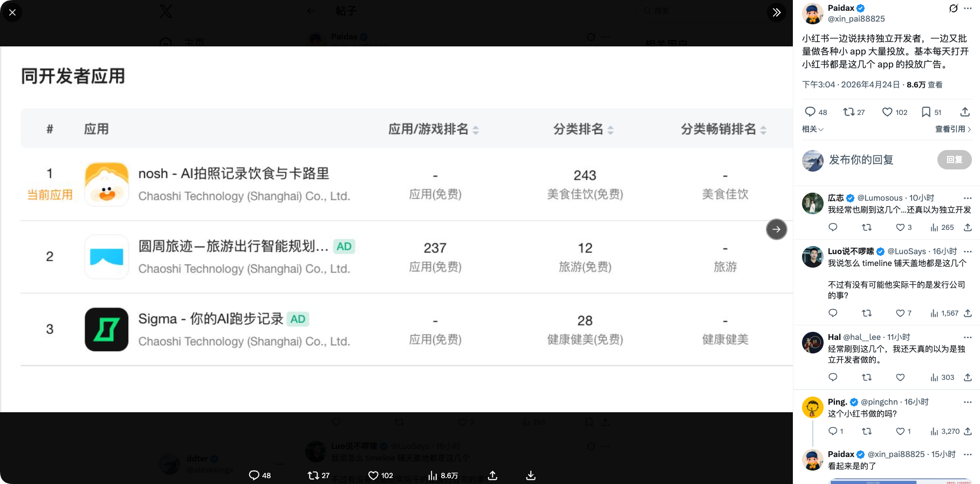
Task: Go to next image with arrow button
Action: click(776, 229)
